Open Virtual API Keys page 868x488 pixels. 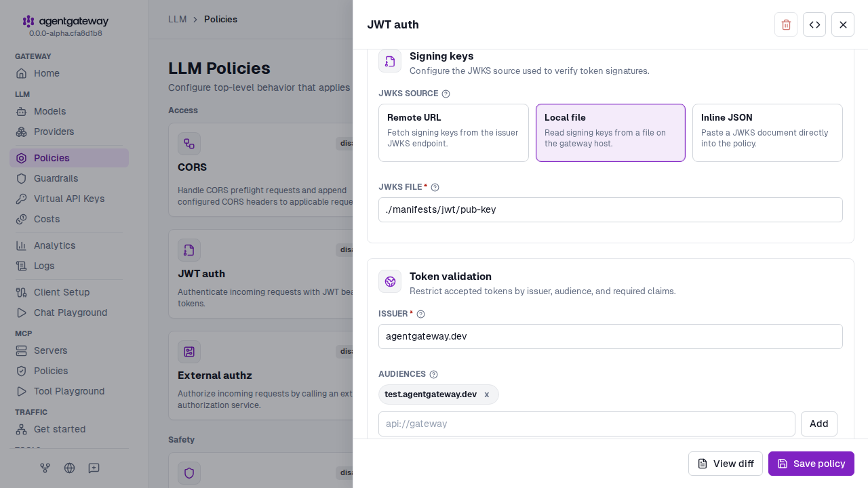(69, 199)
